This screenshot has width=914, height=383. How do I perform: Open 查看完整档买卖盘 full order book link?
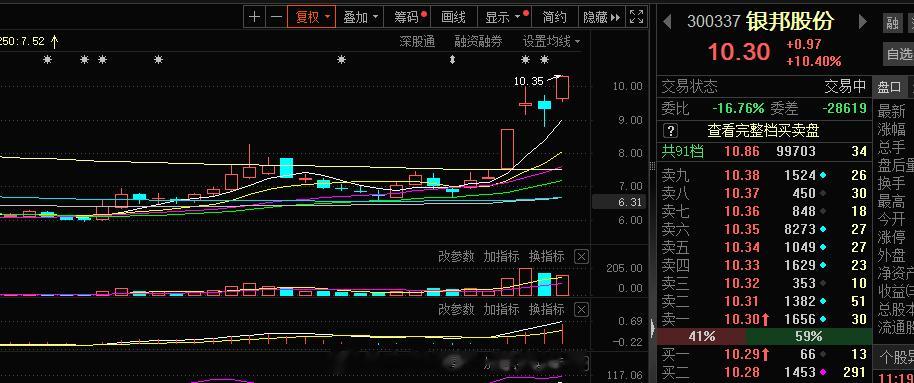coord(763,130)
